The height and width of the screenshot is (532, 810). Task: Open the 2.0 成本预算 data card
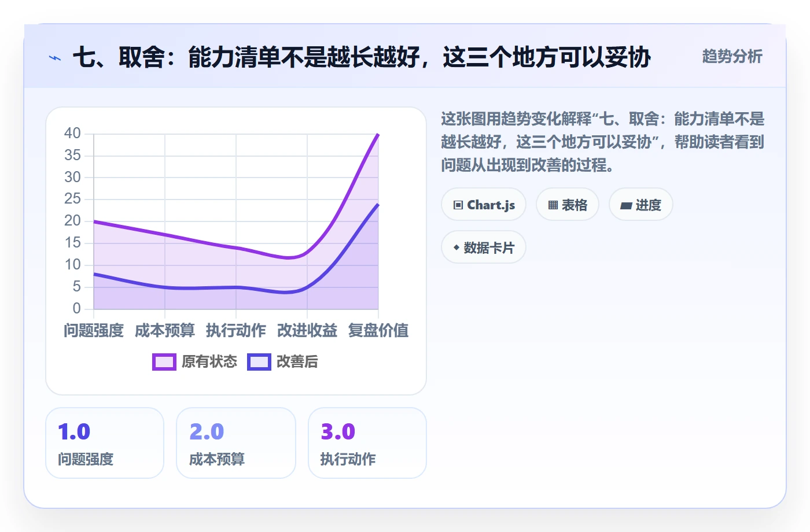236,443
